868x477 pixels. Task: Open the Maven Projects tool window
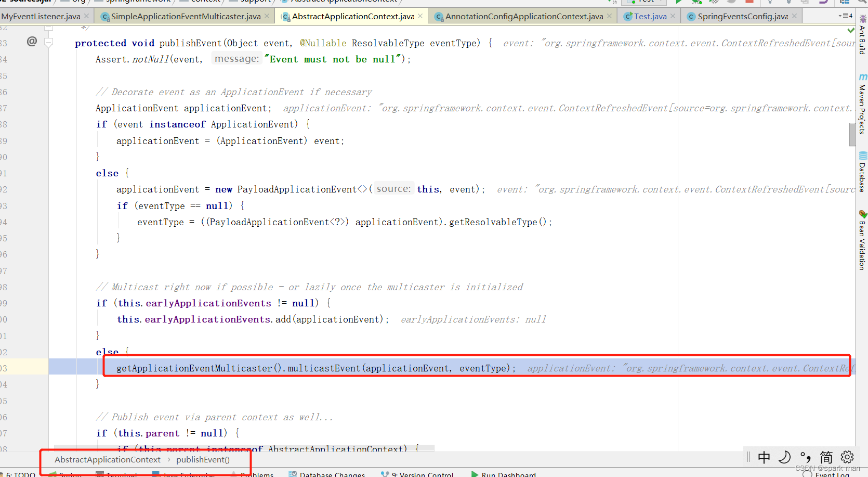(x=862, y=104)
